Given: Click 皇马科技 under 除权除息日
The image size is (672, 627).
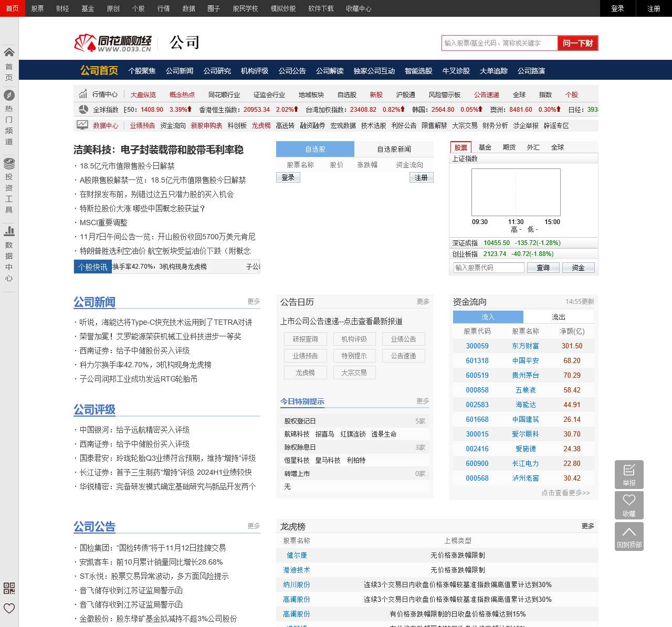Looking at the screenshot, I should (328, 460).
